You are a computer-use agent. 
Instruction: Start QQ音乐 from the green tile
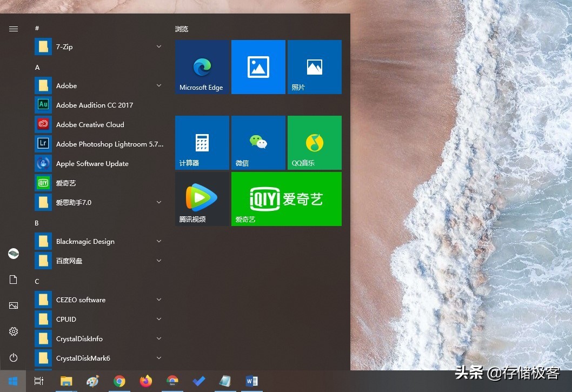[x=314, y=142]
